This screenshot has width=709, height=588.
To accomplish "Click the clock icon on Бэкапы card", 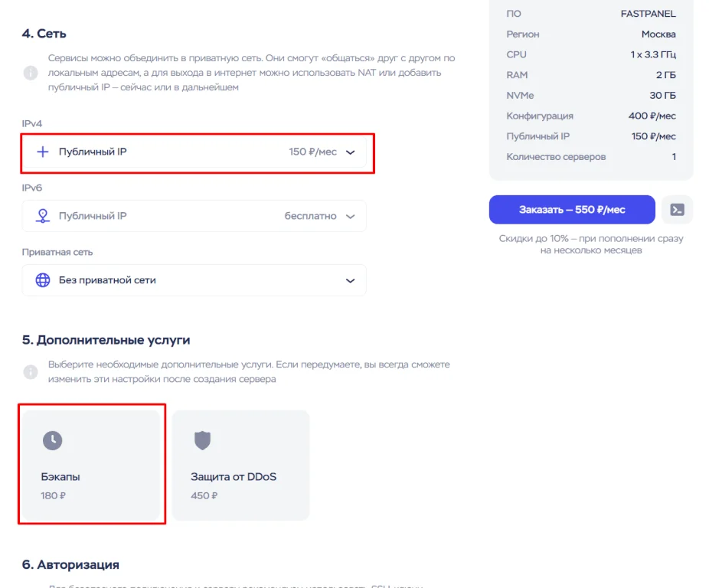I will (52, 440).
